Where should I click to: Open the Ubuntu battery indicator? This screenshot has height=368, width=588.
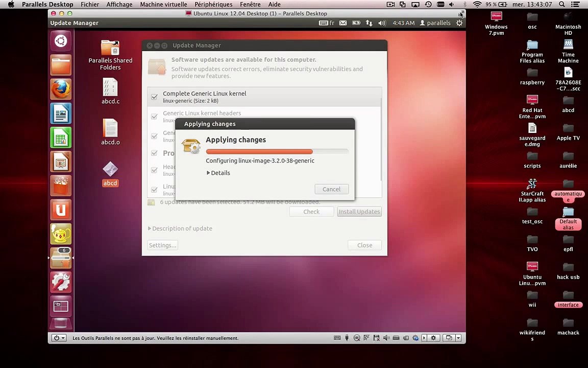pos(356,23)
